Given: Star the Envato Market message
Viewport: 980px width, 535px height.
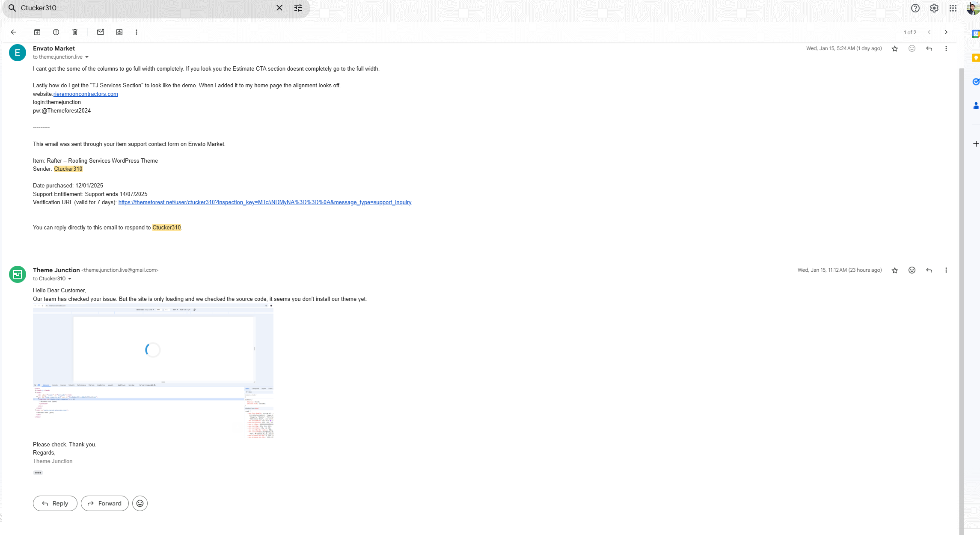Looking at the screenshot, I should [x=895, y=49].
